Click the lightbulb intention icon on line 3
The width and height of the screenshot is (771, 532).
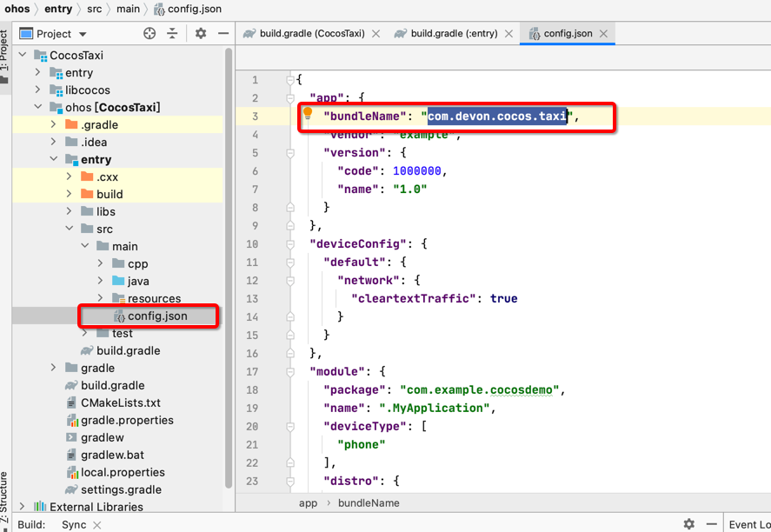coord(307,114)
